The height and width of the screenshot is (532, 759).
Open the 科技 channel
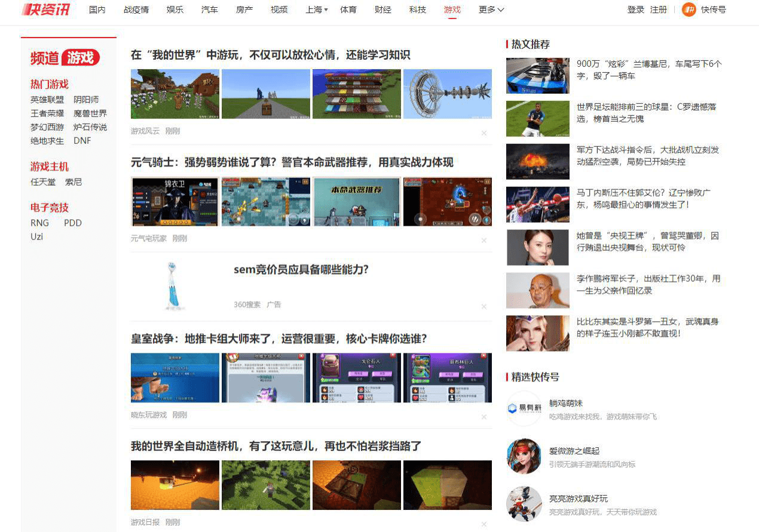(417, 10)
